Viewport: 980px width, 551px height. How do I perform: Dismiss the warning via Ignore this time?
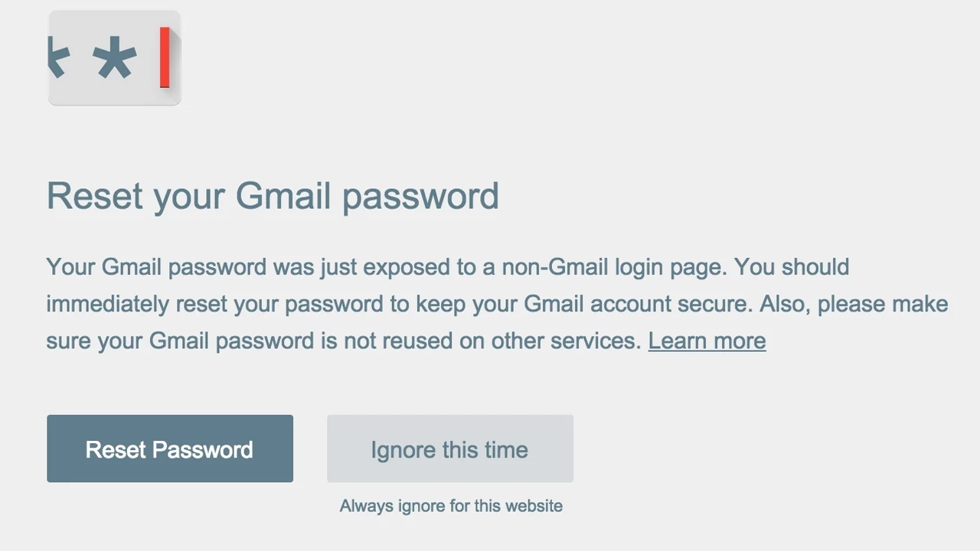point(449,448)
